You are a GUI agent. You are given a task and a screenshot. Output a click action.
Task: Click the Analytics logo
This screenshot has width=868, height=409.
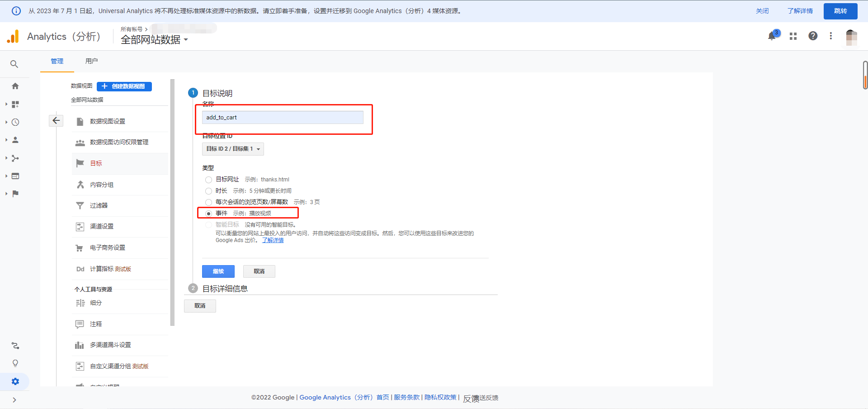pos(13,37)
